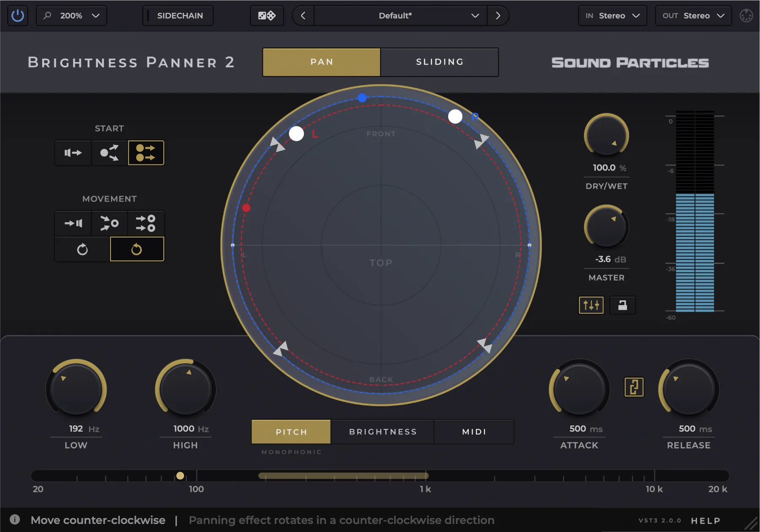
Task: Go to the previous preset arrow
Action: [x=303, y=16]
